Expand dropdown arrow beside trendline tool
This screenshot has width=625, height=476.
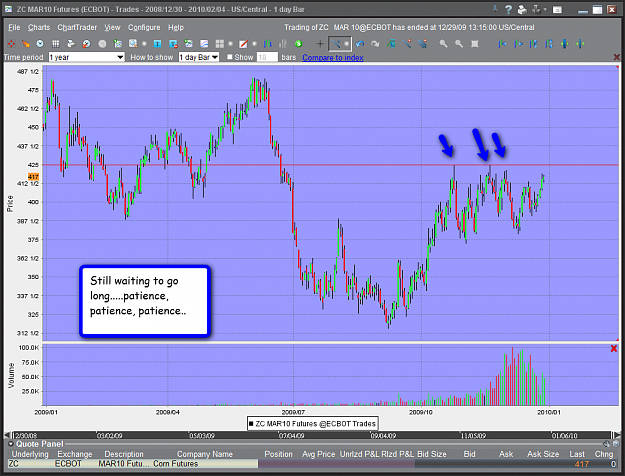(x=347, y=44)
